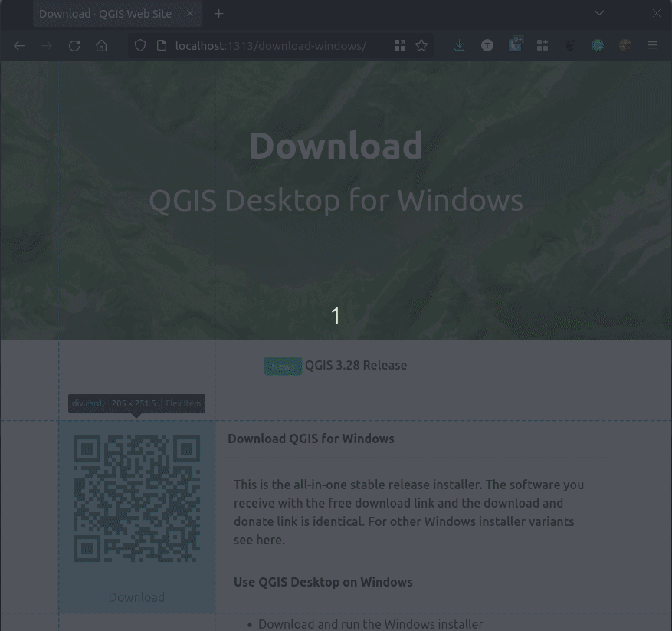
Task: Open the teal circular extension icon
Action: coord(598,45)
